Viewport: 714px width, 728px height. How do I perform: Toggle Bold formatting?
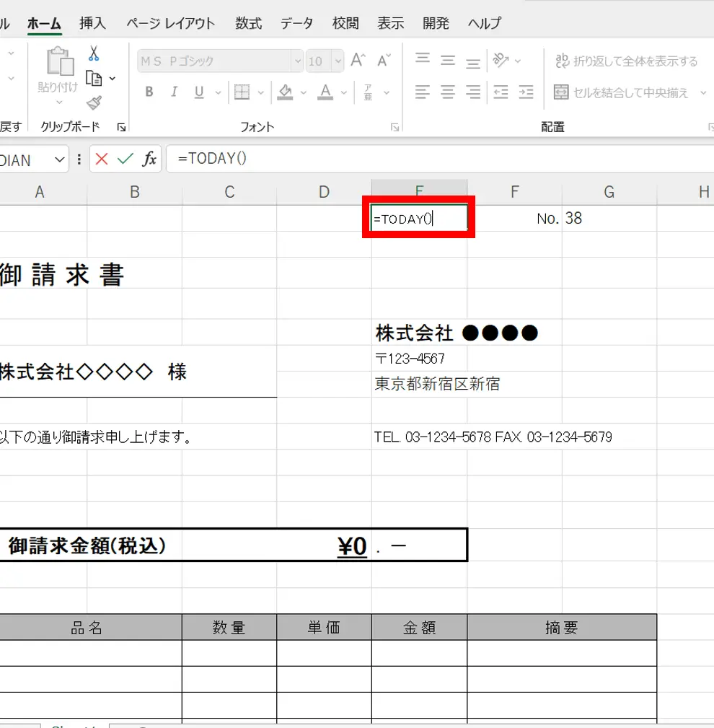point(149,92)
